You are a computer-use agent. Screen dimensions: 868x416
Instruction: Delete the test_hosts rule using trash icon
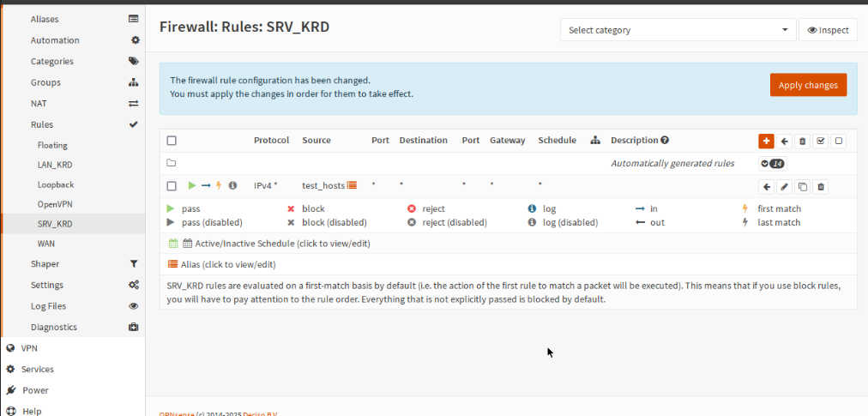pos(821,186)
